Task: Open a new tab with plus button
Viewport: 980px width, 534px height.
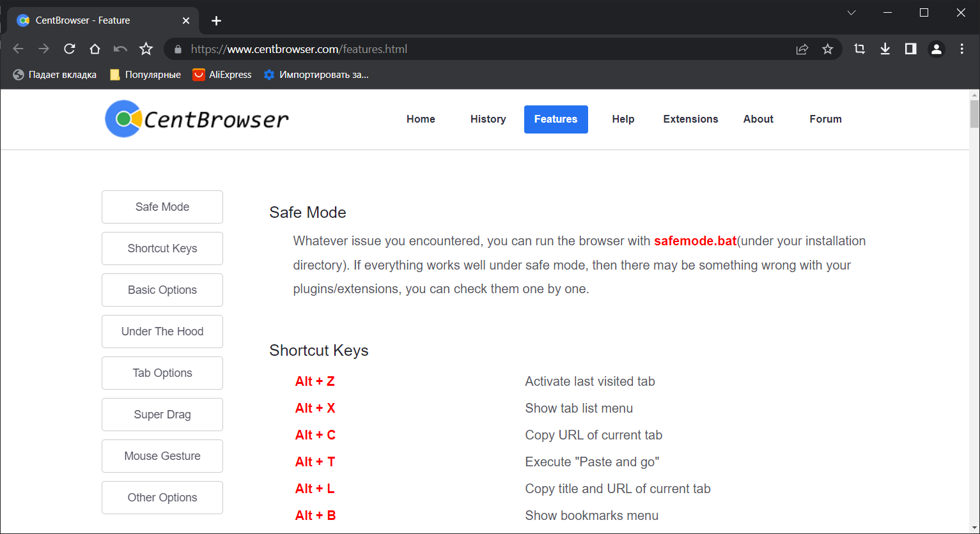Action: tap(216, 20)
